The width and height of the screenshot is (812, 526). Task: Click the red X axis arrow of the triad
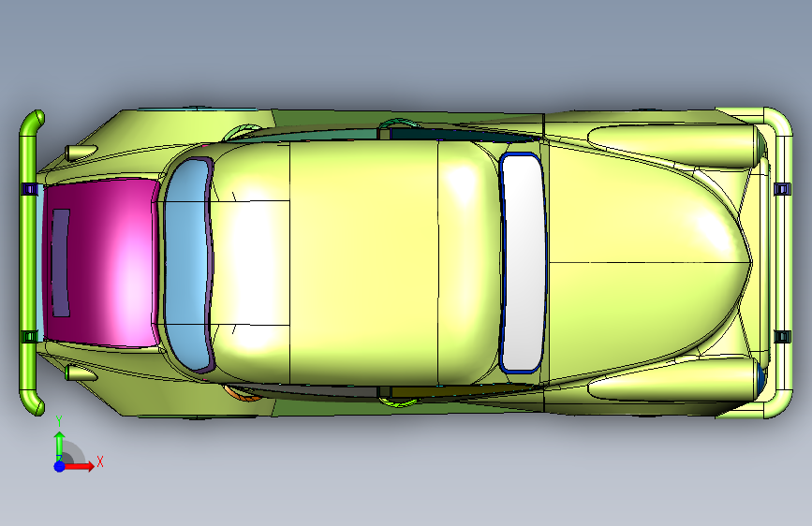81,466
